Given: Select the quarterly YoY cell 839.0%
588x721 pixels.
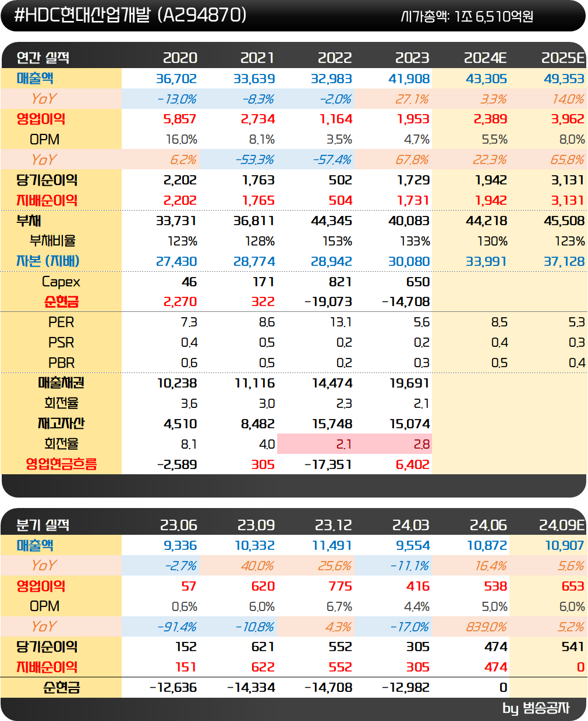Looking at the screenshot, I should point(487,627).
